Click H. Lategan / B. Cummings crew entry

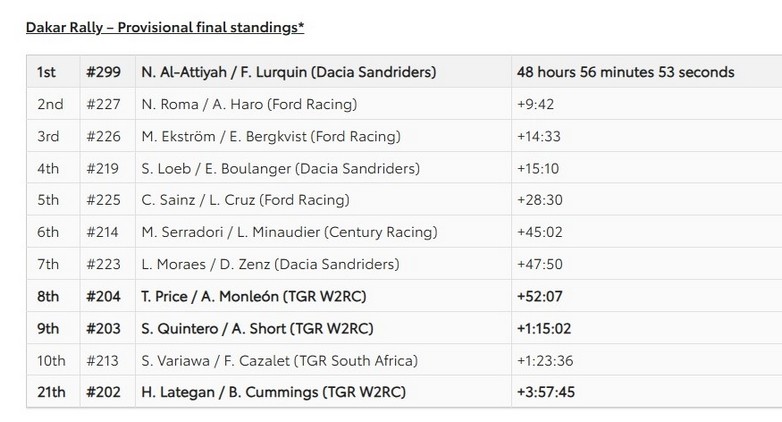(274, 392)
